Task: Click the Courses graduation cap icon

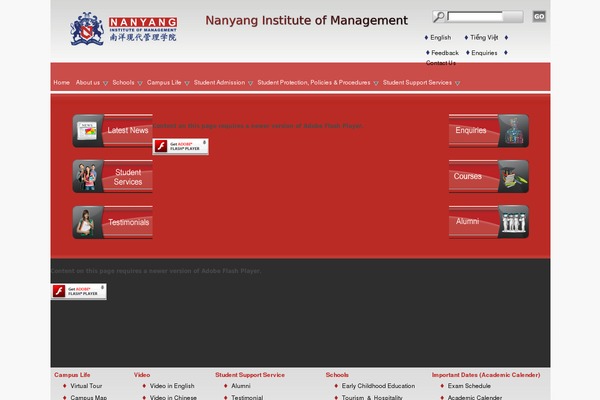Action: point(514,176)
